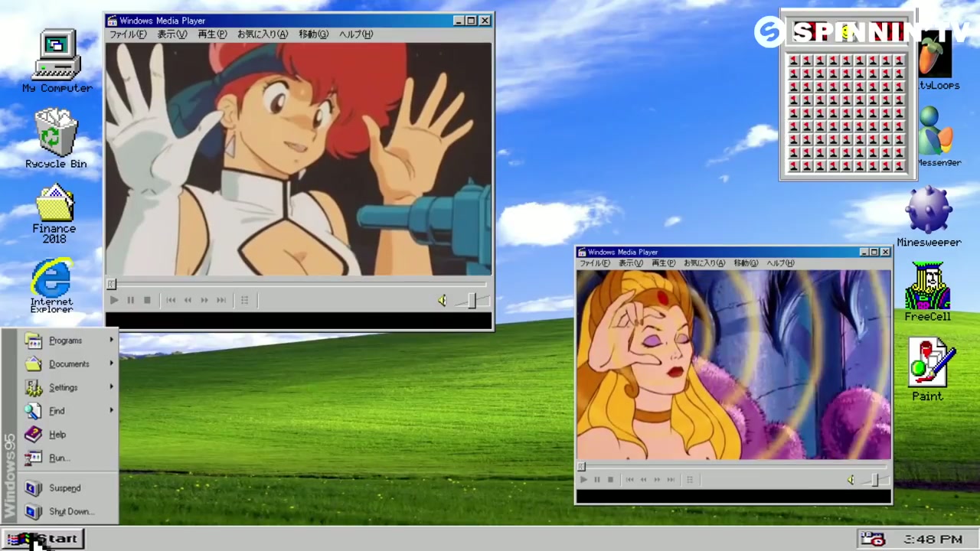Expand the Documents submenu in Start menu

[69, 364]
